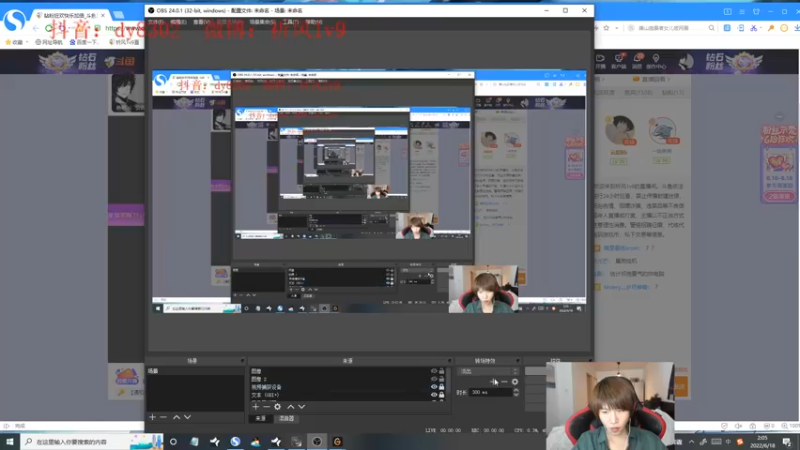Image resolution: width=800 pixels, height=450 pixels.
Task: Toggle the lock on the 图像 2 source
Action: tap(441, 379)
